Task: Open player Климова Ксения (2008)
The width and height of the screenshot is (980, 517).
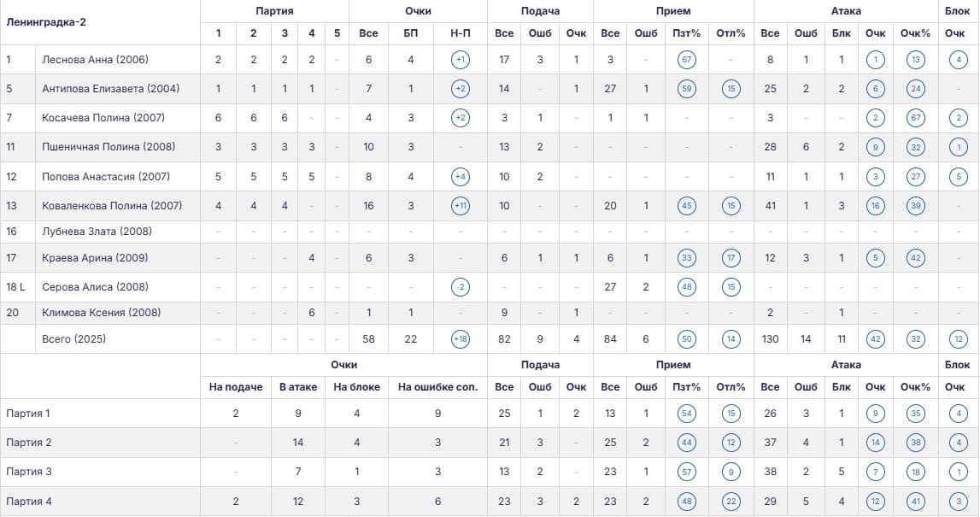Action: coord(102,313)
